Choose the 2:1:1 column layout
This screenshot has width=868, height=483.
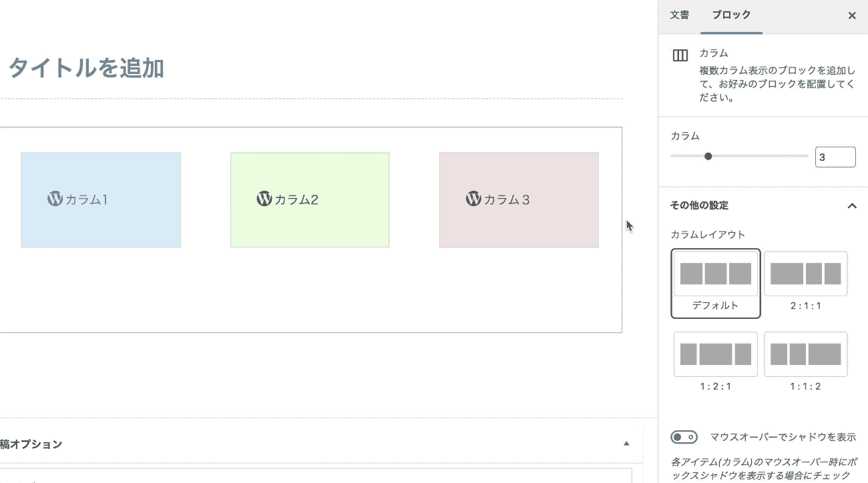[x=805, y=274]
